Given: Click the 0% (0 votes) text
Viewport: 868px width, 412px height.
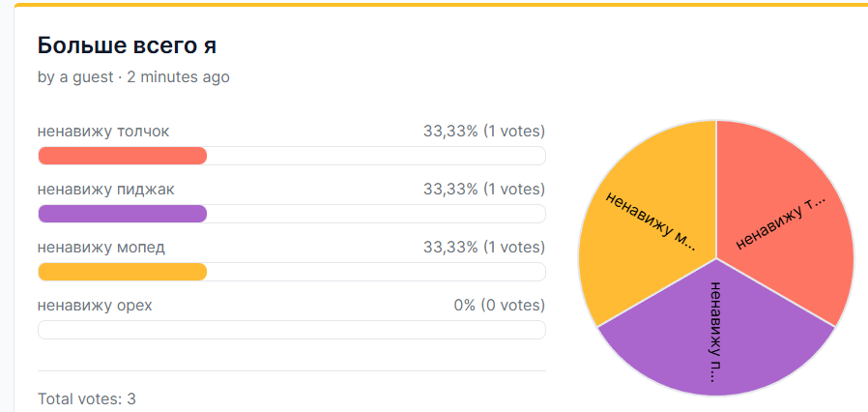Looking at the screenshot, I should point(500,305).
